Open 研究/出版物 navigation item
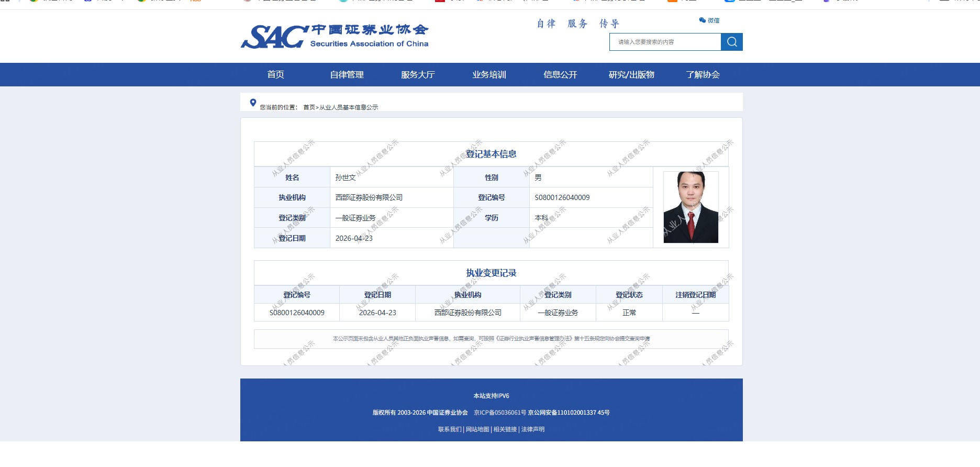Screen dimensions: 980x467 631,75
